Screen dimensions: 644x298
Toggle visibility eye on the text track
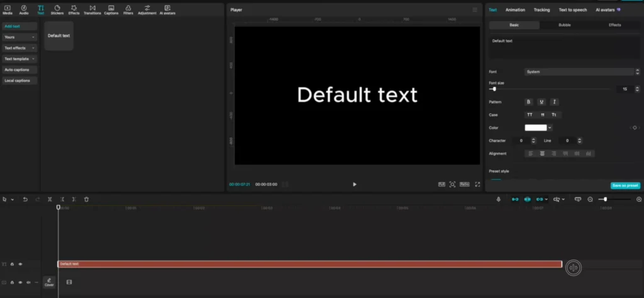pyautogui.click(x=20, y=264)
